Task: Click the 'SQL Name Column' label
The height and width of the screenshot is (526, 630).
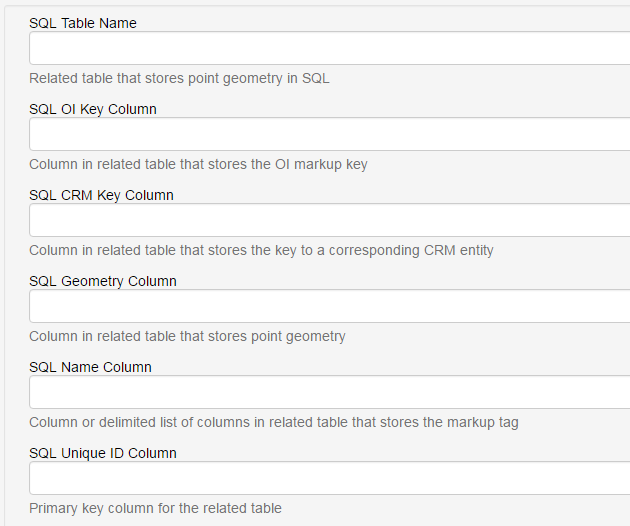Action: (x=90, y=367)
